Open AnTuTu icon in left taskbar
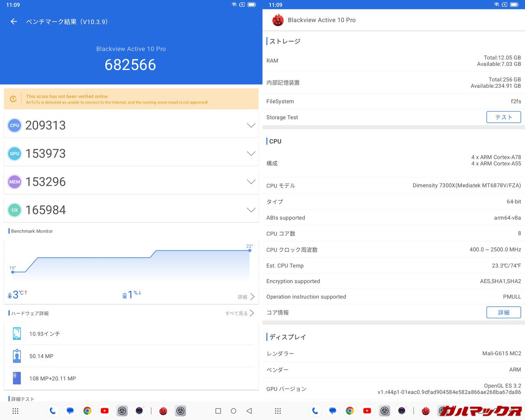 pyautogui.click(x=163, y=411)
